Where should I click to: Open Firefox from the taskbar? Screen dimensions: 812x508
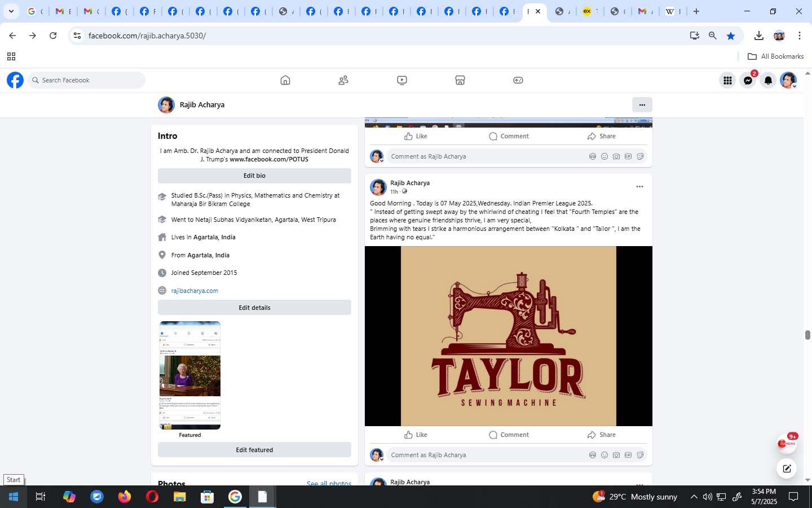[x=125, y=497]
